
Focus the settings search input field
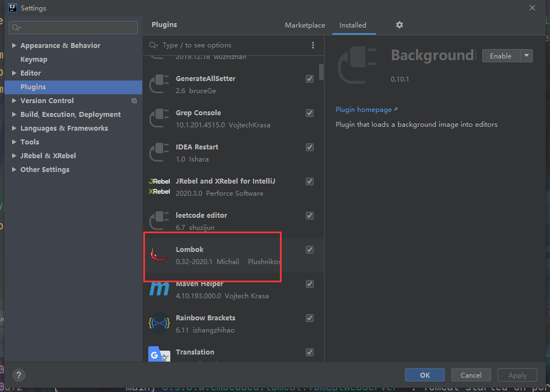click(x=73, y=28)
